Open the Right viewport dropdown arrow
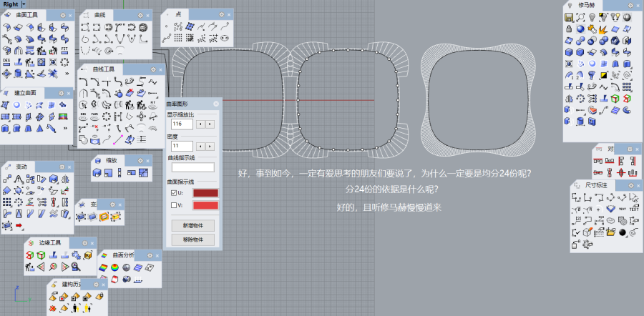 coord(24,4)
